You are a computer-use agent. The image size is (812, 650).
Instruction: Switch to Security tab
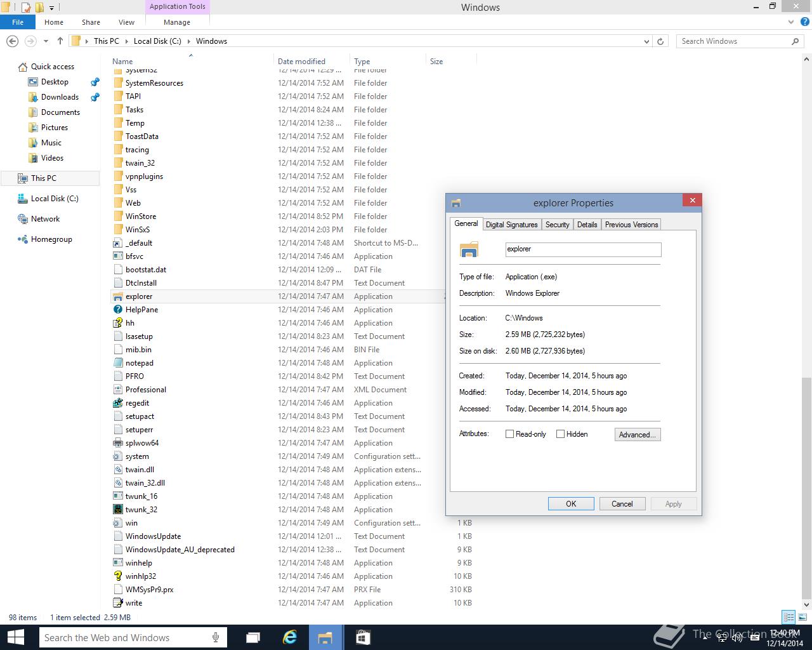(x=558, y=225)
